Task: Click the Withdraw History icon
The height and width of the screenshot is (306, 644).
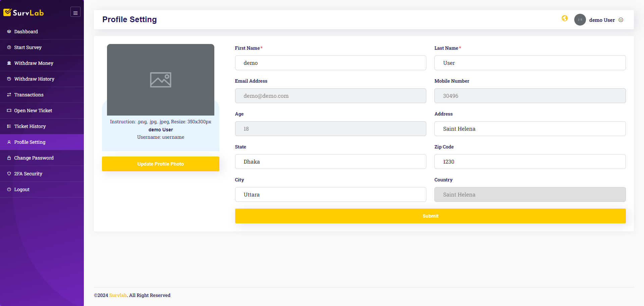Action: 9,79
